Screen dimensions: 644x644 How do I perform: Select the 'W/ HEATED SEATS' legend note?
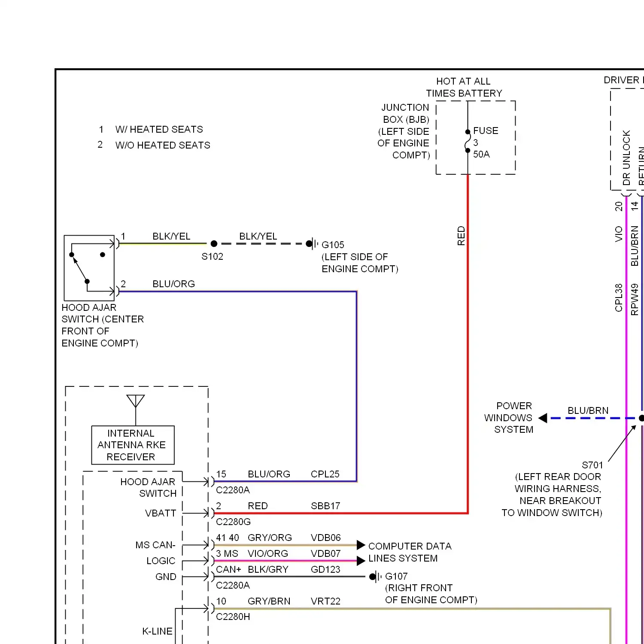coord(159,129)
